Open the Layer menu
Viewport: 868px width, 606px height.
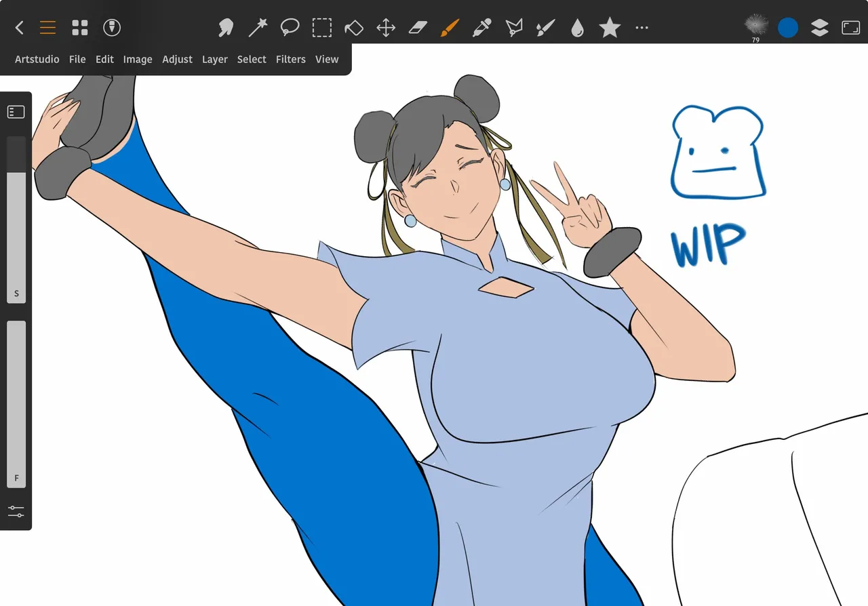point(214,60)
